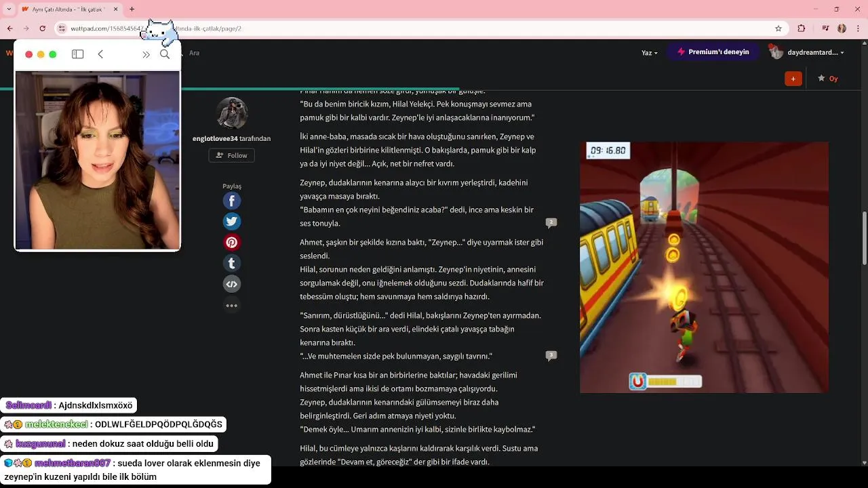
Task: Click paragraph starting "İki anne-baba, masada"
Action: point(418,150)
